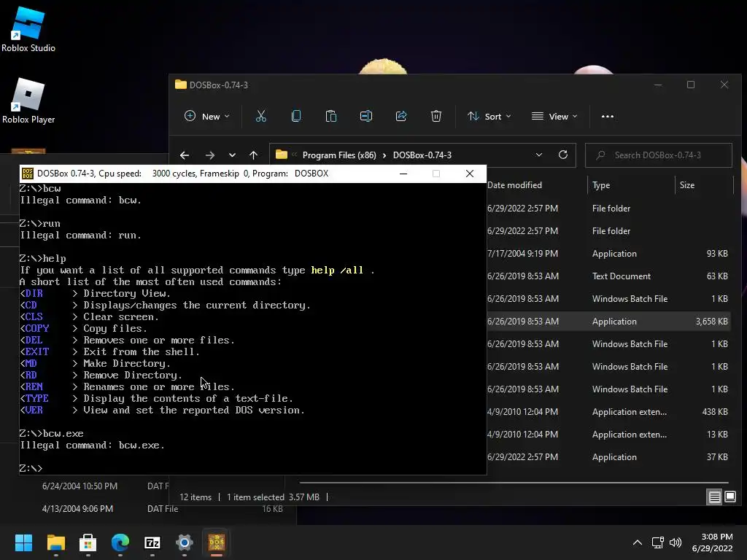Image resolution: width=747 pixels, height=560 pixels.
Task: Go back with Explorer's back arrow
Action: [185, 155]
